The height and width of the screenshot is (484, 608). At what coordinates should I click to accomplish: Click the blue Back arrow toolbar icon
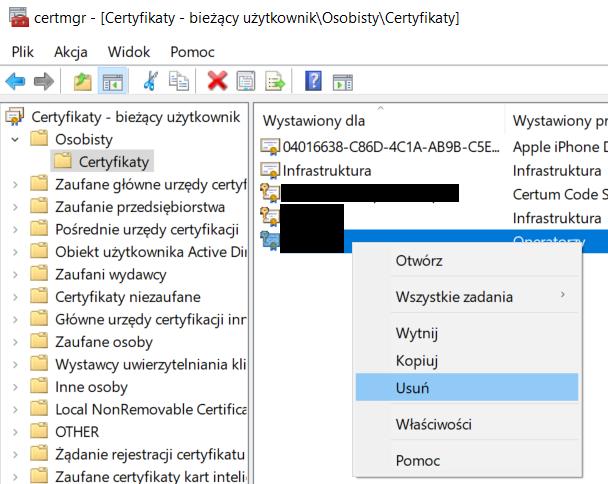click(x=16, y=81)
